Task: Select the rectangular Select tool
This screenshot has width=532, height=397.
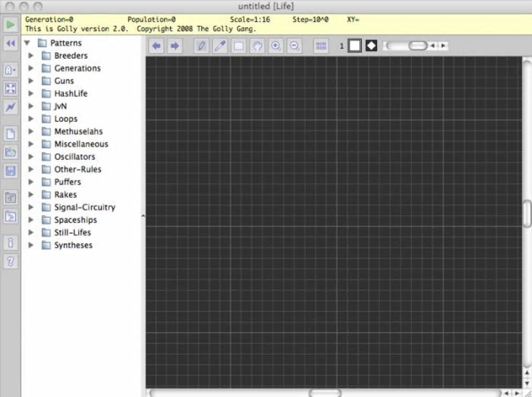Action: click(238, 46)
